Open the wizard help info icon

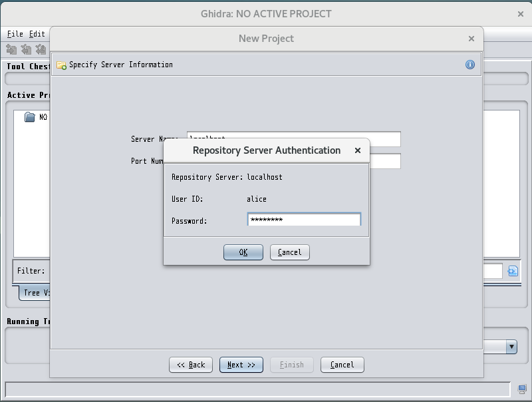click(x=470, y=65)
